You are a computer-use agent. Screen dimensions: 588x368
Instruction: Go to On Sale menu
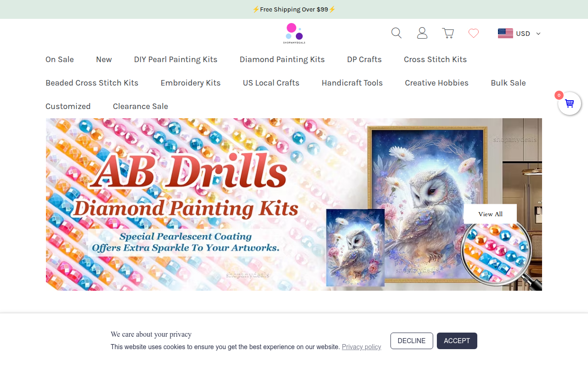(60, 59)
